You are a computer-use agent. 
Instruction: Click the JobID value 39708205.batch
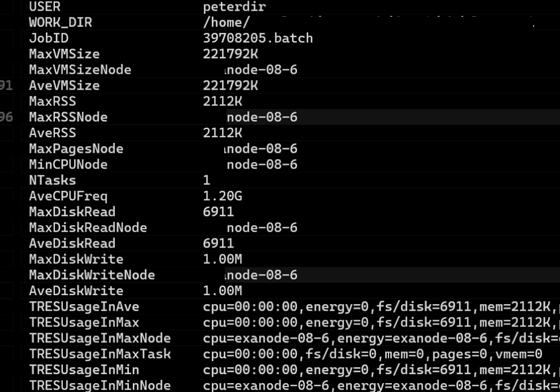(258, 38)
